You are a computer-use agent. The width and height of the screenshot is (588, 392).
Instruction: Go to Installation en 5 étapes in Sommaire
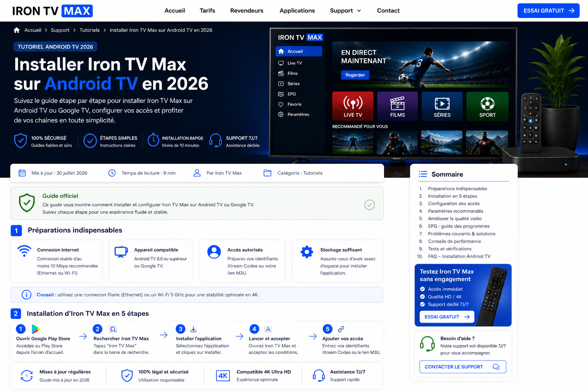[452, 196]
